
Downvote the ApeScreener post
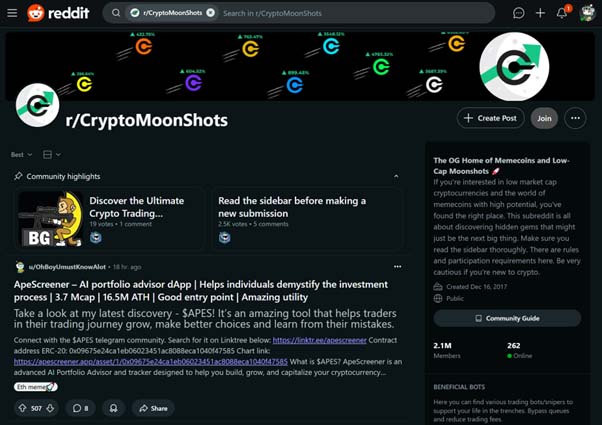pos(50,408)
